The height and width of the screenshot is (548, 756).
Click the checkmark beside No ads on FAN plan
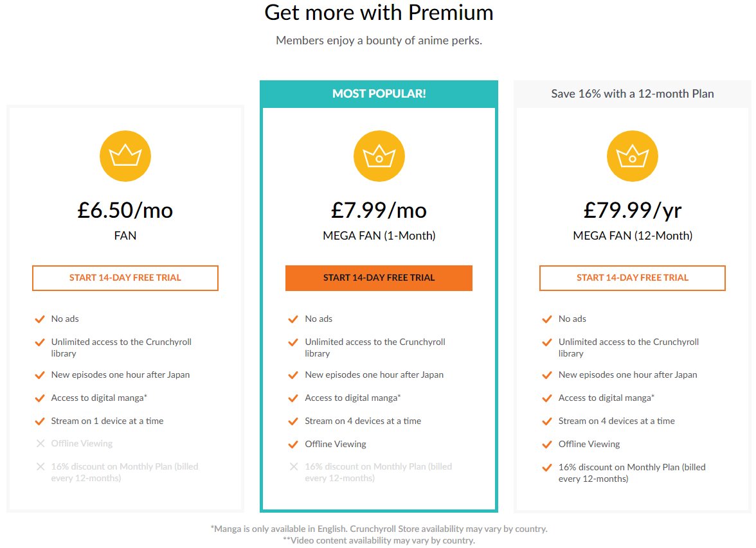[39, 318]
